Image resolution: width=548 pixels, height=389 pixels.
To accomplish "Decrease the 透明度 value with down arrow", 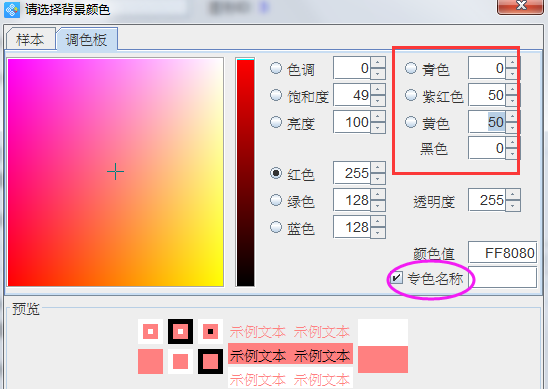I will [x=513, y=206].
